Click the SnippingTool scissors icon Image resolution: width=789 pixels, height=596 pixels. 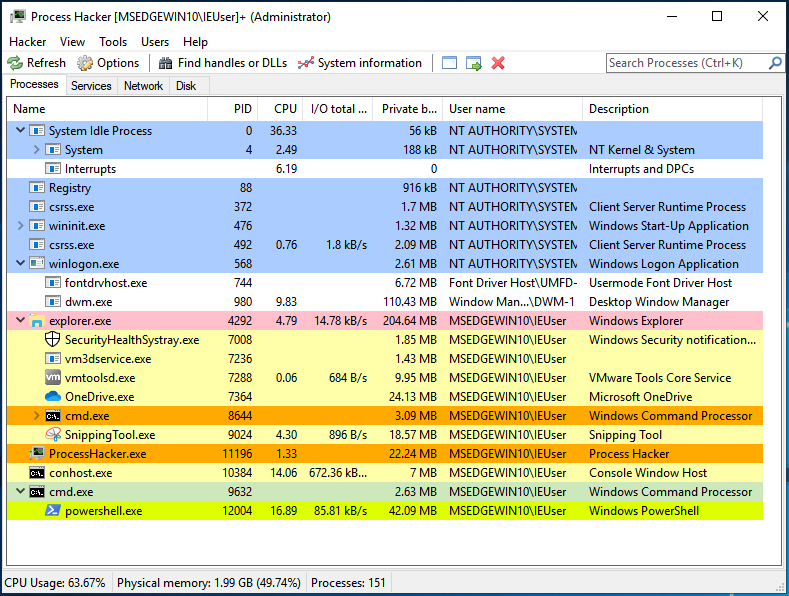[x=53, y=434]
